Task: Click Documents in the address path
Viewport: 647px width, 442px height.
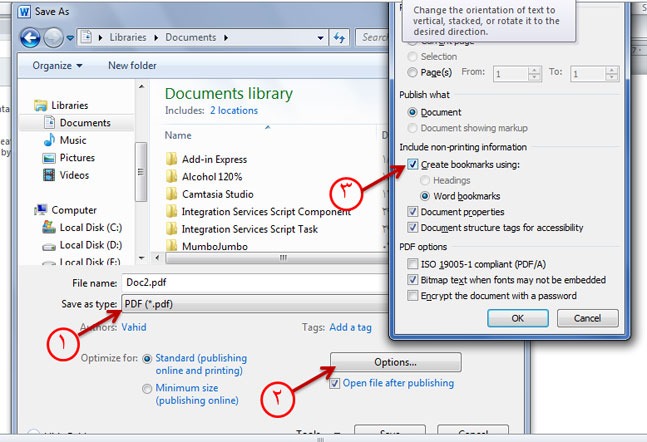Action: [191, 38]
